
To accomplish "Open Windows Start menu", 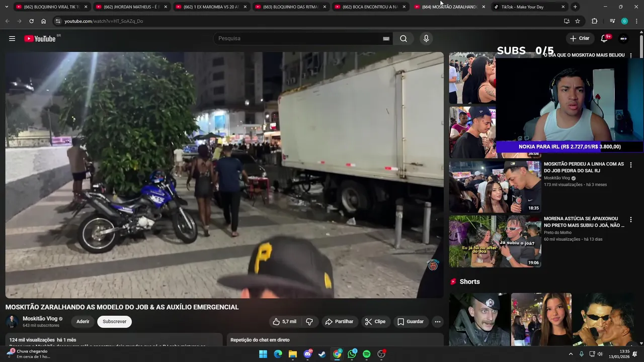I will pos(263,354).
